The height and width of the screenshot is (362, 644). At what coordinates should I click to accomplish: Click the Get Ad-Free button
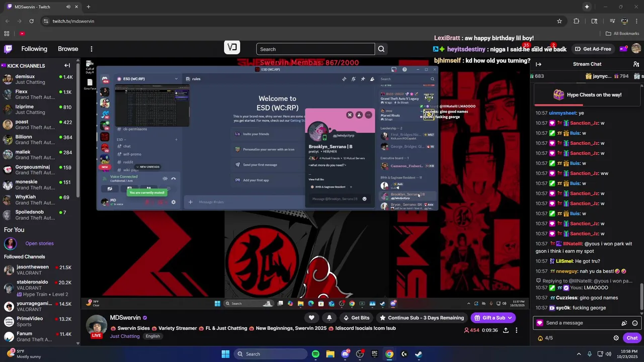(593, 49)
